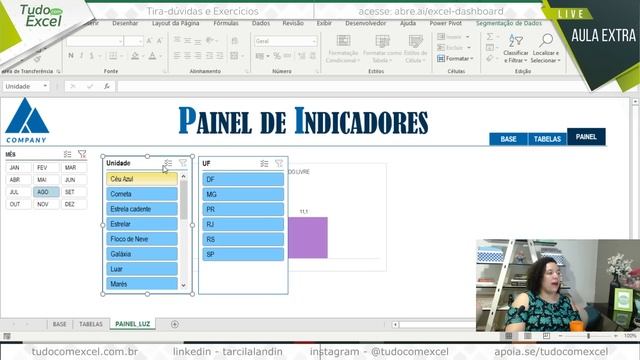Screen dimensions: 640x360
Task: Switch to Page Layout view in status bar
Action: (528, 336)
